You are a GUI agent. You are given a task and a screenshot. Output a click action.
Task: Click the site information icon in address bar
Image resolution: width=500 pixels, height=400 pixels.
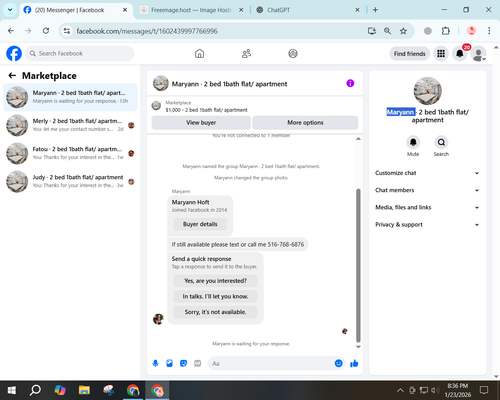67,31
